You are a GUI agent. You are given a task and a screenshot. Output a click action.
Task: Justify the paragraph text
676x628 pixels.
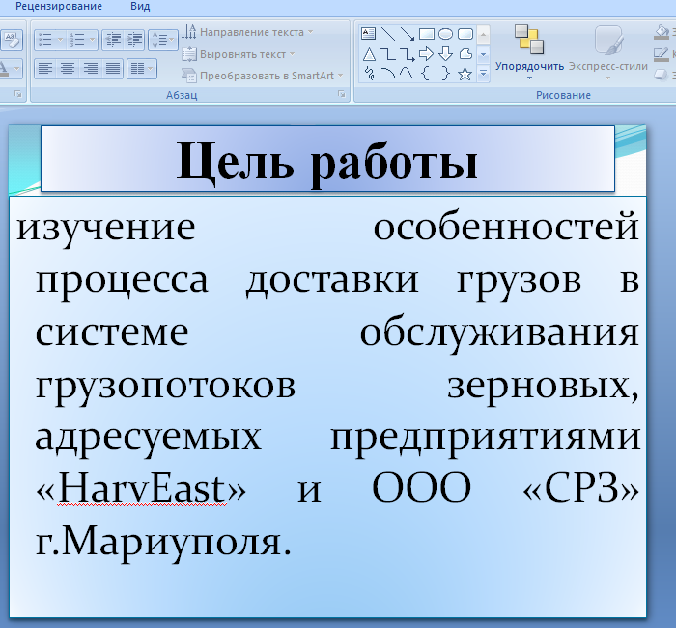point(113,69)
